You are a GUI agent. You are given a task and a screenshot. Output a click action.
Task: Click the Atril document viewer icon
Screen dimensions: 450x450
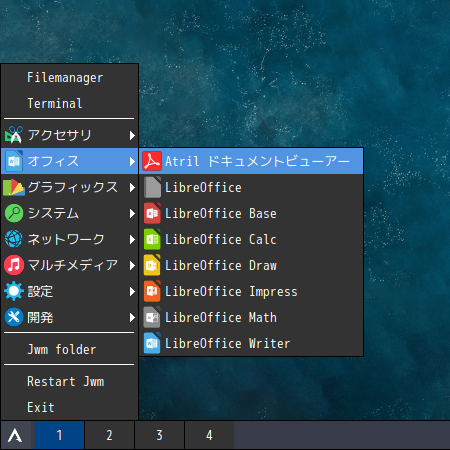(x=152, y=161)
